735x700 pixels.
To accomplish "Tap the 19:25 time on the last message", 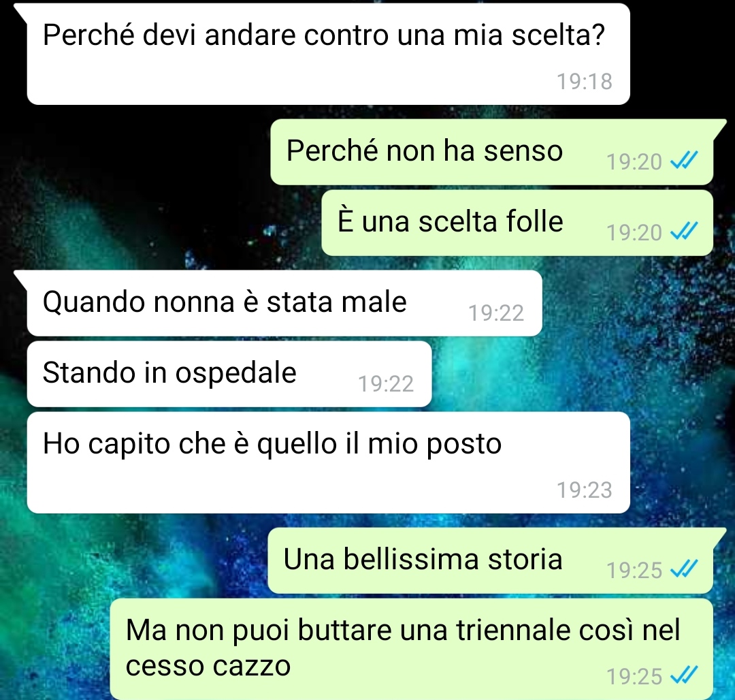I will point(634,677).
